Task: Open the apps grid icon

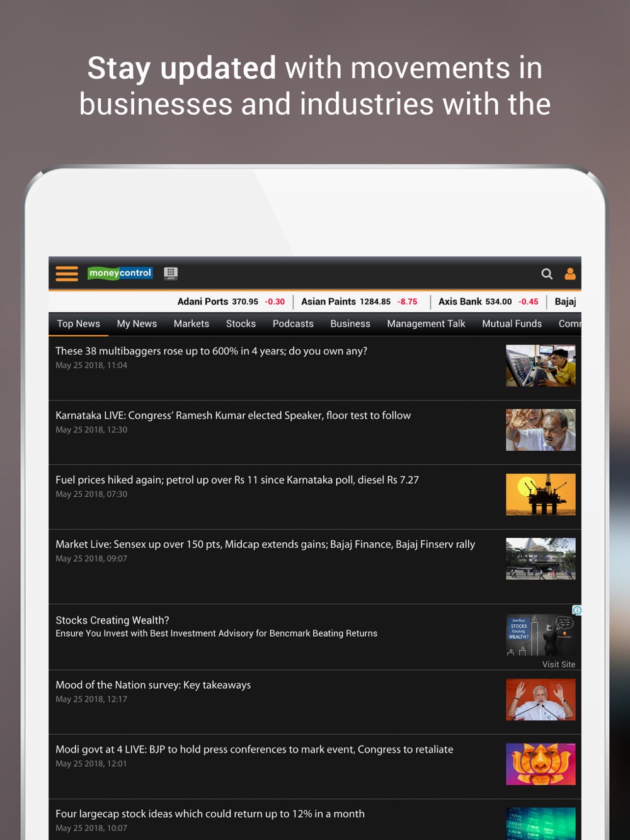Action: pyautogui.click(x=171, y=273)
